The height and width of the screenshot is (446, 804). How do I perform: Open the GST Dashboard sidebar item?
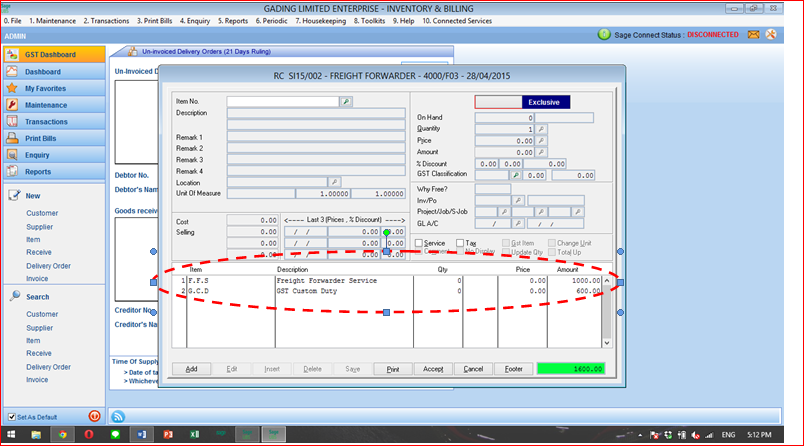coord(54,54)
